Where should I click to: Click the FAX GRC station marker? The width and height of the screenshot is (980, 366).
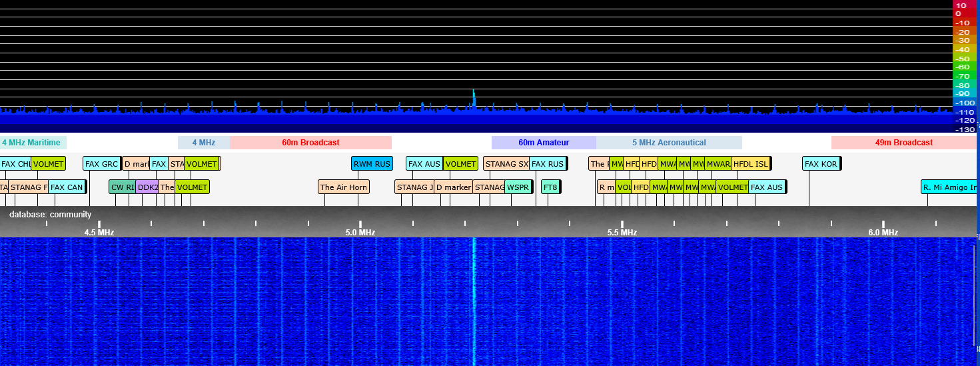pyautogui.click(x=101, y=164)
